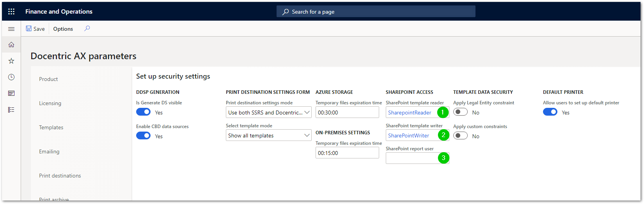The height and width of the screenshot is (204, 644).
Task: Edit Azure storage expiration time 00:30:00
Action: (347, 113)
